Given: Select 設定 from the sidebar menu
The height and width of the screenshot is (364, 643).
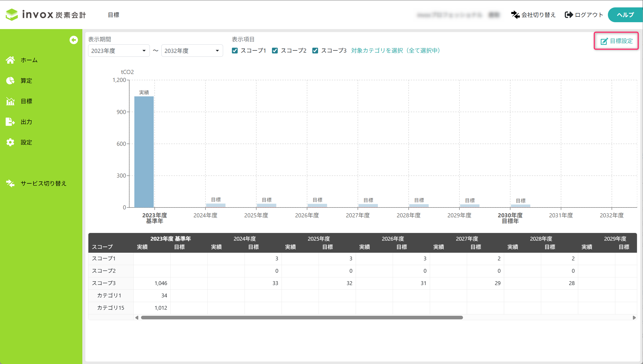Looking at the screenshot, I should click(26, 142).
